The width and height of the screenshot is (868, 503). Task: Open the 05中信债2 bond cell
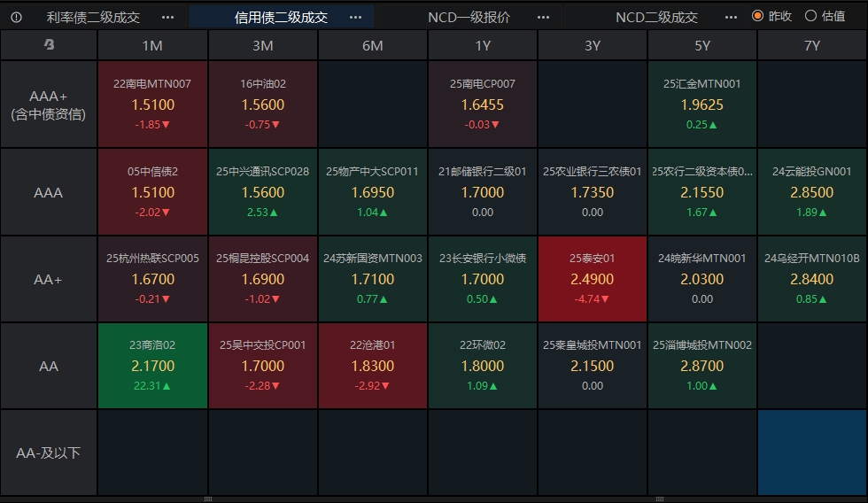(x=152, y=192)
